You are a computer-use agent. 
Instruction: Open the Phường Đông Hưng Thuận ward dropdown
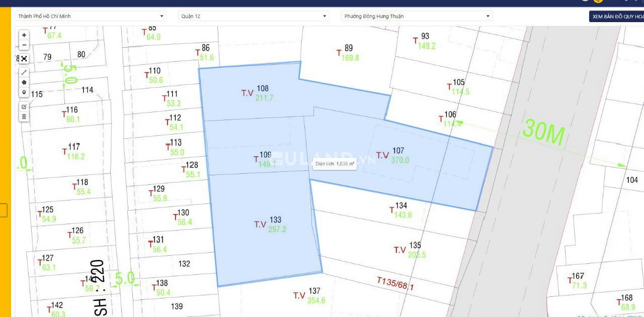(417, 16)
